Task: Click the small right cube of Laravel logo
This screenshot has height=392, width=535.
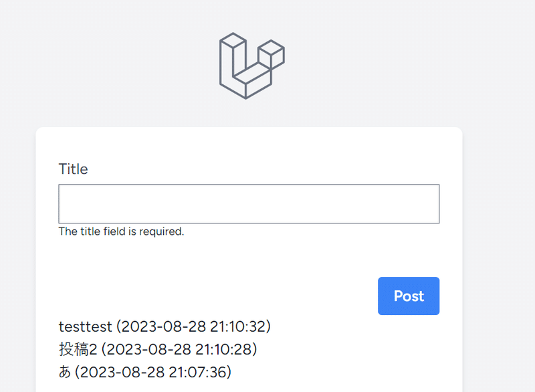Action: pyautogui.click(x=272, y=55)
